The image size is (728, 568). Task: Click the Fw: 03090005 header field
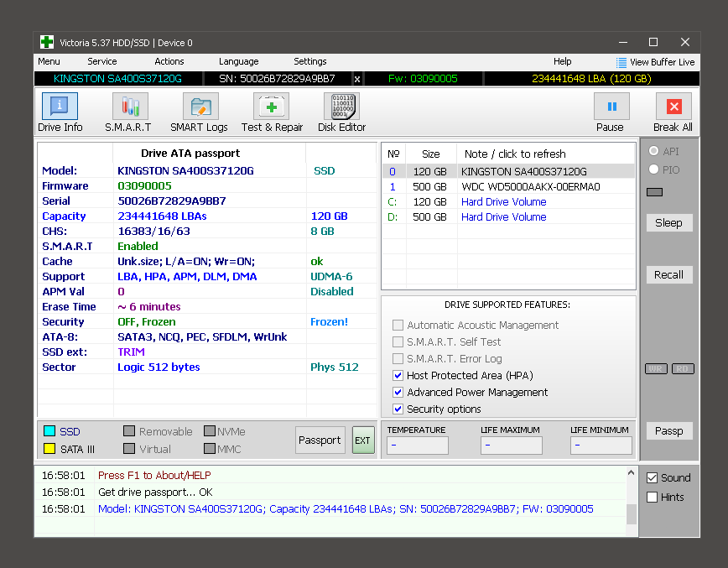click(423, 79)
